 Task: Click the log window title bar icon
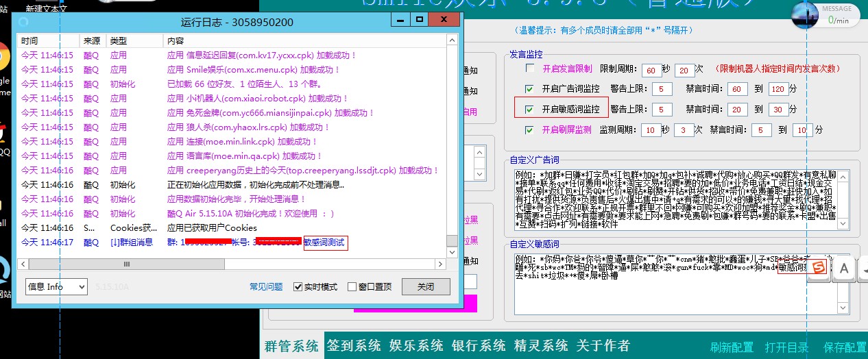click(22, 21)
